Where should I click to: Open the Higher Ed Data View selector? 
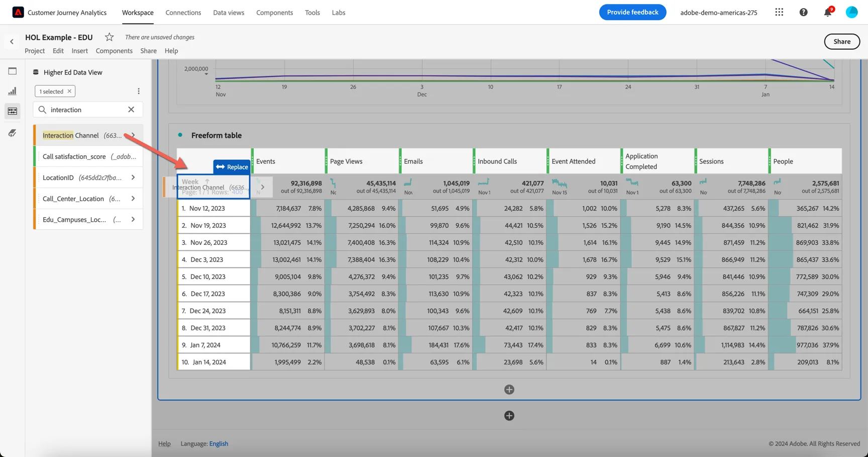[x=72, y=72]
